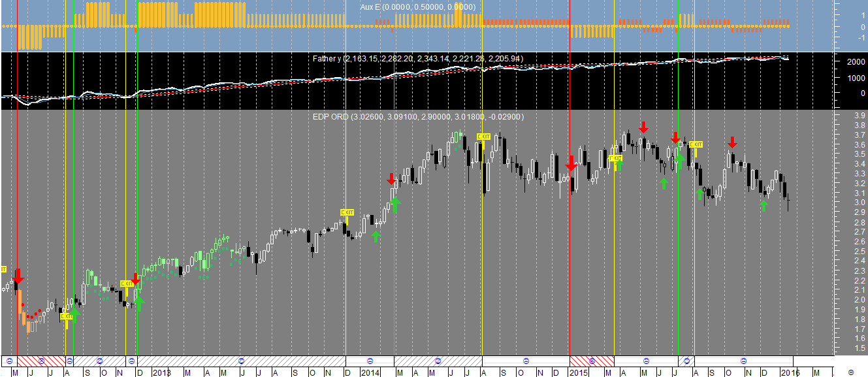This screenshot has height=377, width=868.
Task: Click the large red sell arrow at May 2012
Action: 18,275
